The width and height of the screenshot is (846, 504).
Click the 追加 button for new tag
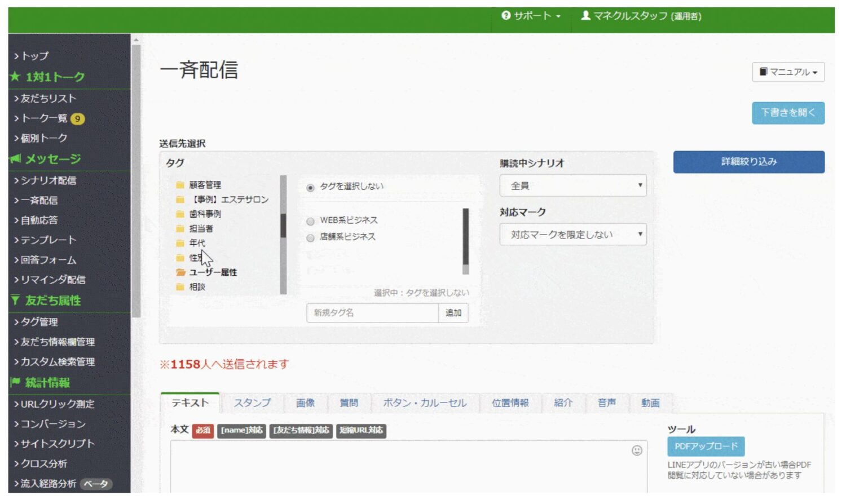pos(453,313)
